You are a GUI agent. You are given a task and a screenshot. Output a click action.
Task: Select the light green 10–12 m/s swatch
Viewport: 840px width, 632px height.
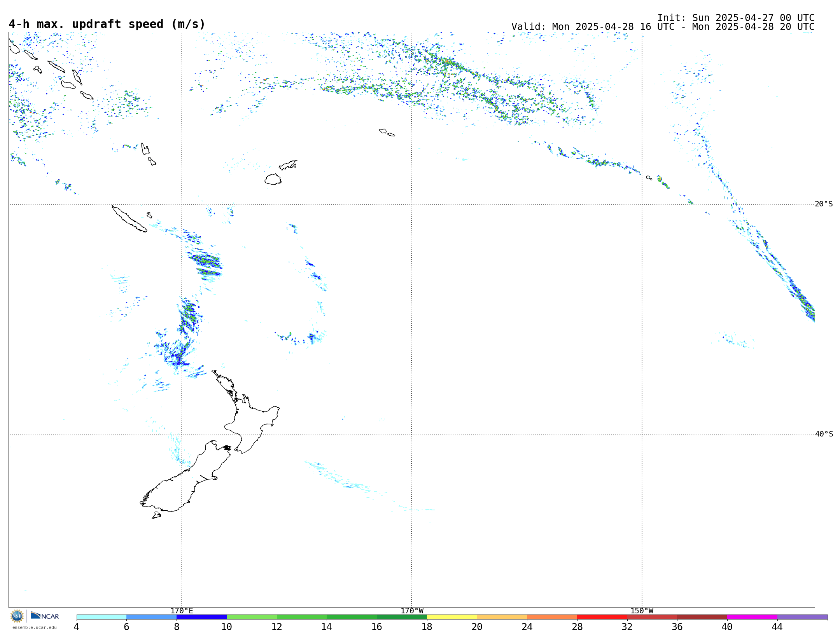(252, 617)
